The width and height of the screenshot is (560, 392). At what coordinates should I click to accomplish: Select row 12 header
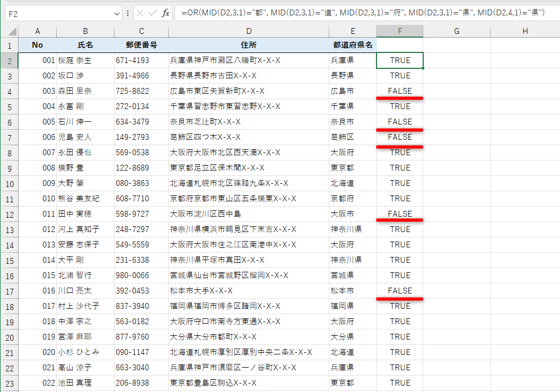coord(10,215)
